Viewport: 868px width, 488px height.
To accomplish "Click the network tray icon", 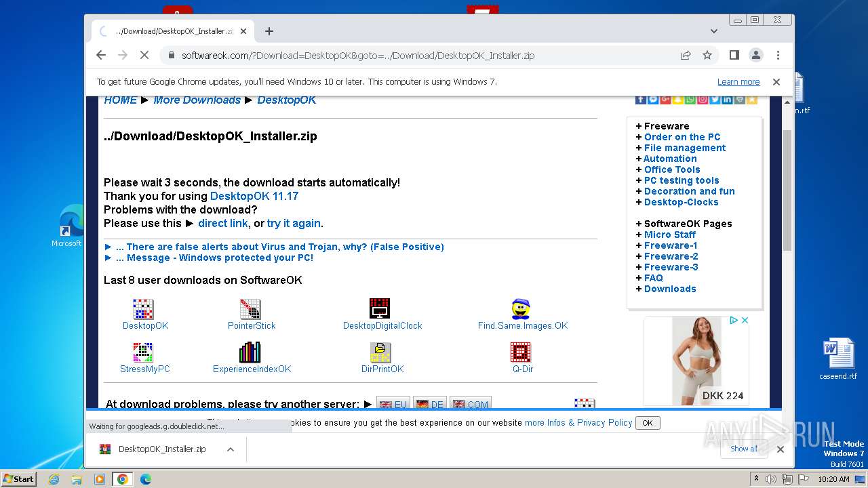I will [787, 479].
